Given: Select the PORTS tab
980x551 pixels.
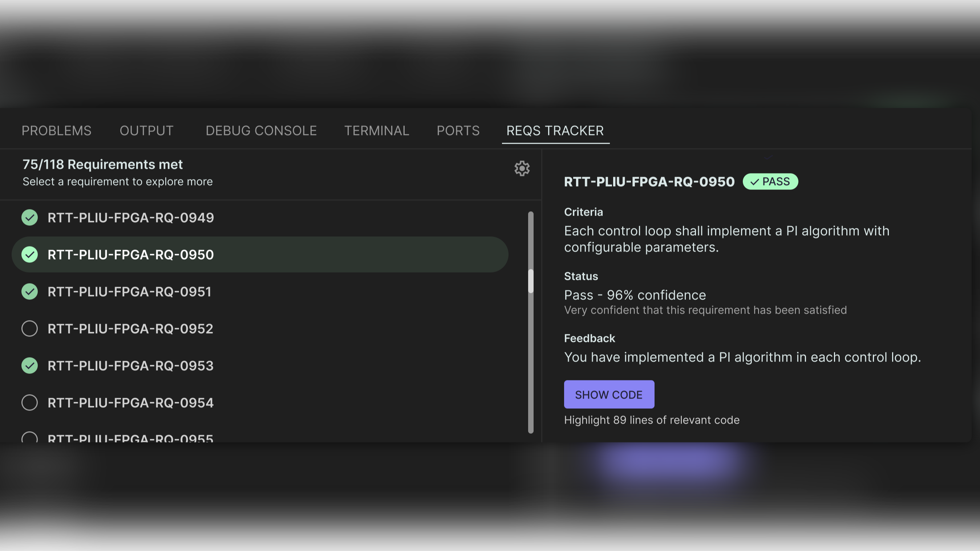Looking at the screenshot, I should (x=458, y=130).
